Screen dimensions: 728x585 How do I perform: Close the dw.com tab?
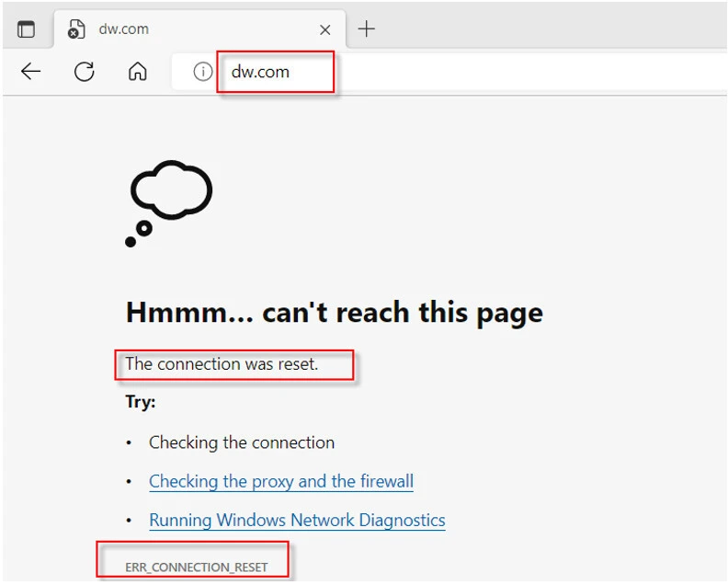click(324, 29)
